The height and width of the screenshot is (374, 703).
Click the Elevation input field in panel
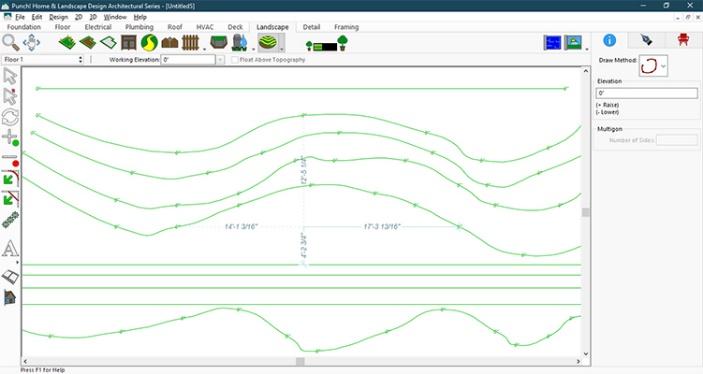coord(647,93)
